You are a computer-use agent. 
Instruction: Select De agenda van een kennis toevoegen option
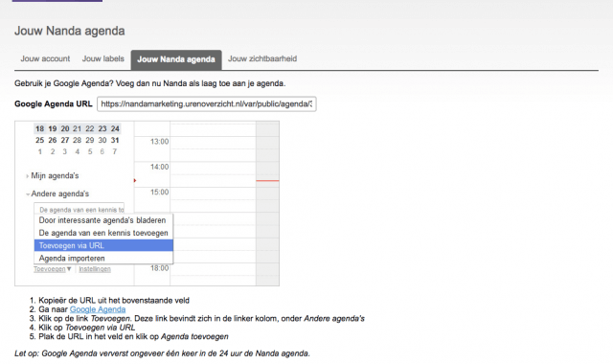[x=103, y=233]
